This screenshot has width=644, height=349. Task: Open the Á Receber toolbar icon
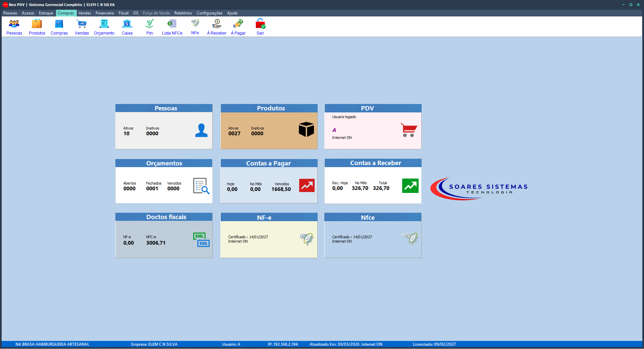click(x=217, y=27)
